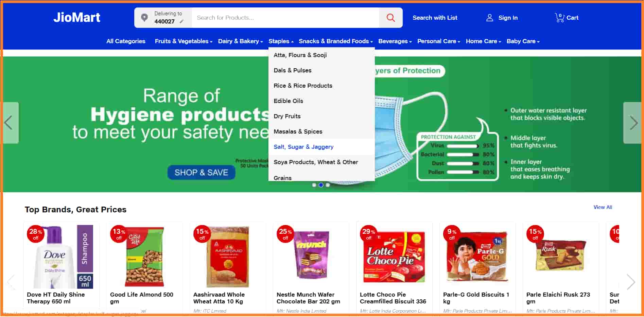Advance to next banner slide arrow
This screenshot has width=644, height=317.
click(x=633, y=123)
